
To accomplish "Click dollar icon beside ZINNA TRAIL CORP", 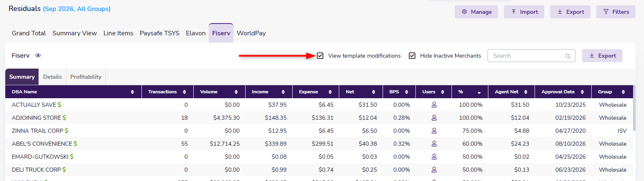I will (66, 131).
